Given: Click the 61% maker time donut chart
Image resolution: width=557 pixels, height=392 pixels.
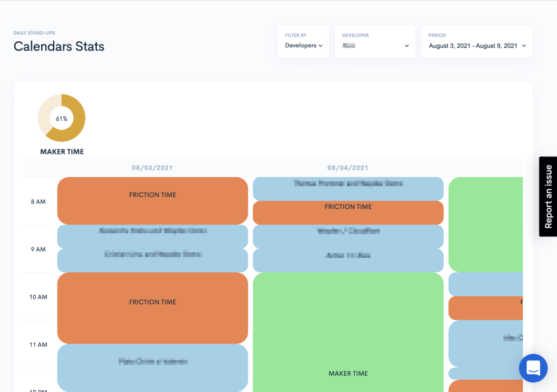Looking at the screenshot, I should click(61, 118).
